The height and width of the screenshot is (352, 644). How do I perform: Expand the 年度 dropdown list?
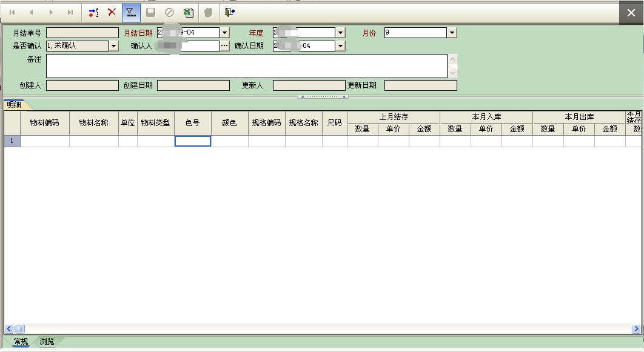(340, 33)
